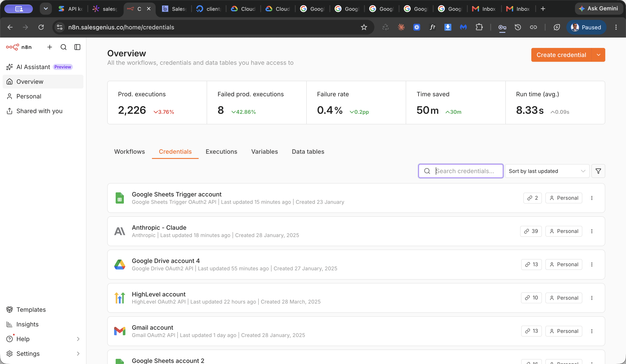The width and height of the screenshot is (626, 364).
Task: Open the Variables tab
Action: pyautogui.click(x=265, y=152)
